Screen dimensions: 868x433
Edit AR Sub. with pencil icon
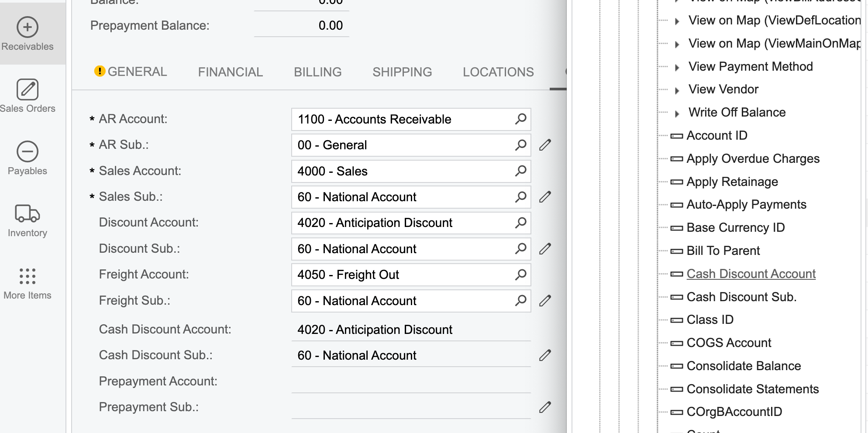(545, 145)
